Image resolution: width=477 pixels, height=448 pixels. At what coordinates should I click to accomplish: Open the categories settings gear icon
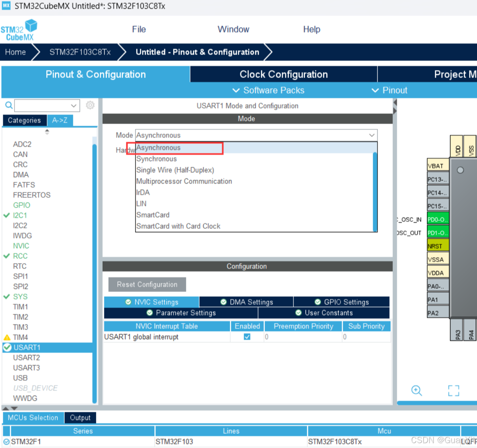[x=90, y=105]
